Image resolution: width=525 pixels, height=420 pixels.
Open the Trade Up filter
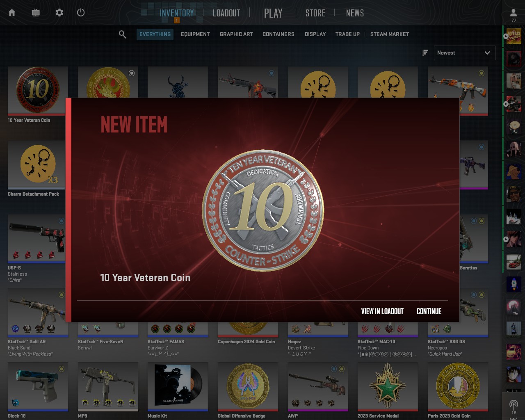(347, 34)
